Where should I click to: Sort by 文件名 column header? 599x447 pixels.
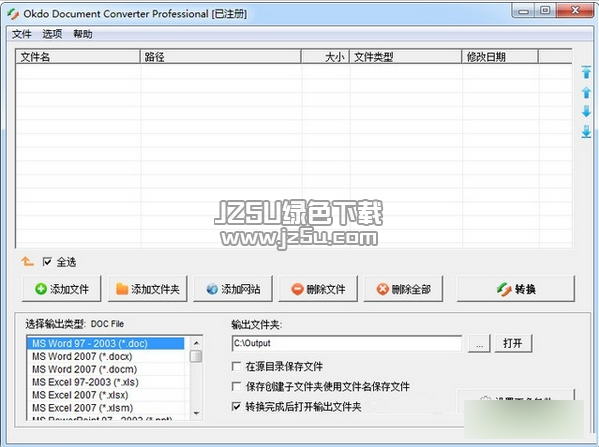pyautogui.click(x=78, y=57)
